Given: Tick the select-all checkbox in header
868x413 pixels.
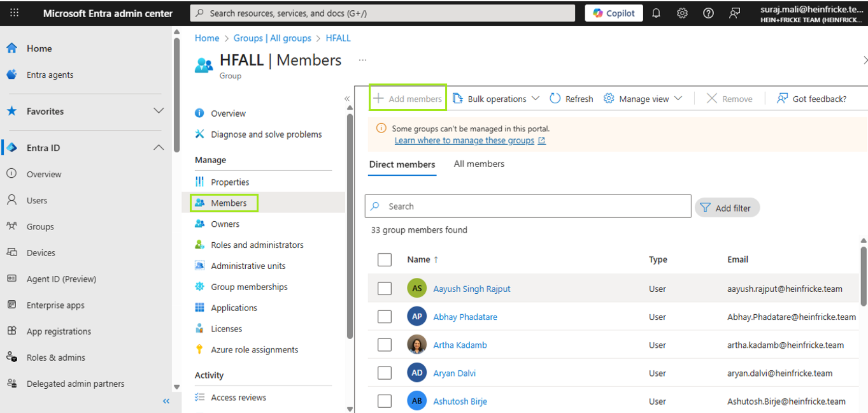Looking at the screenshot, I should [385, 259].
